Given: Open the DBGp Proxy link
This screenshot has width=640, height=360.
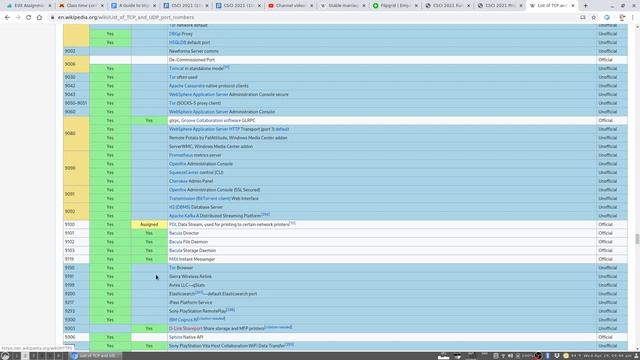Looking at the screenshot, I should point(175,34).
